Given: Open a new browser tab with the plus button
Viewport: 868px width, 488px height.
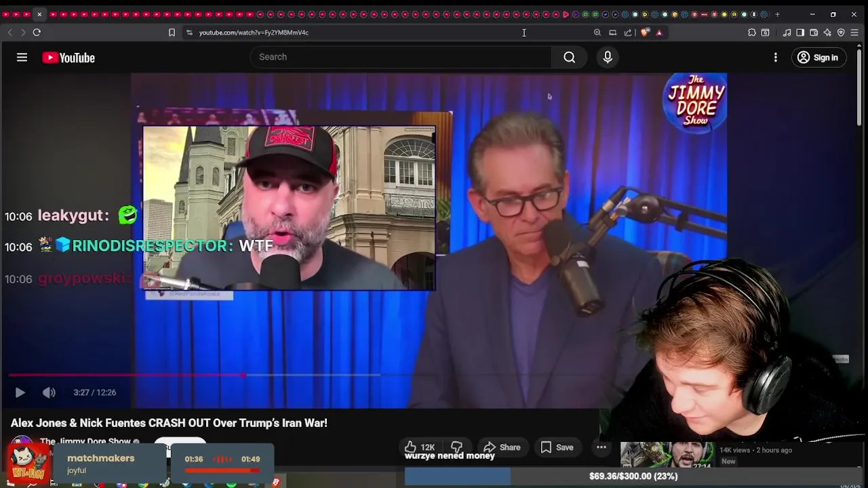Looking at the screenshot, I should click(x=777, y=14).
